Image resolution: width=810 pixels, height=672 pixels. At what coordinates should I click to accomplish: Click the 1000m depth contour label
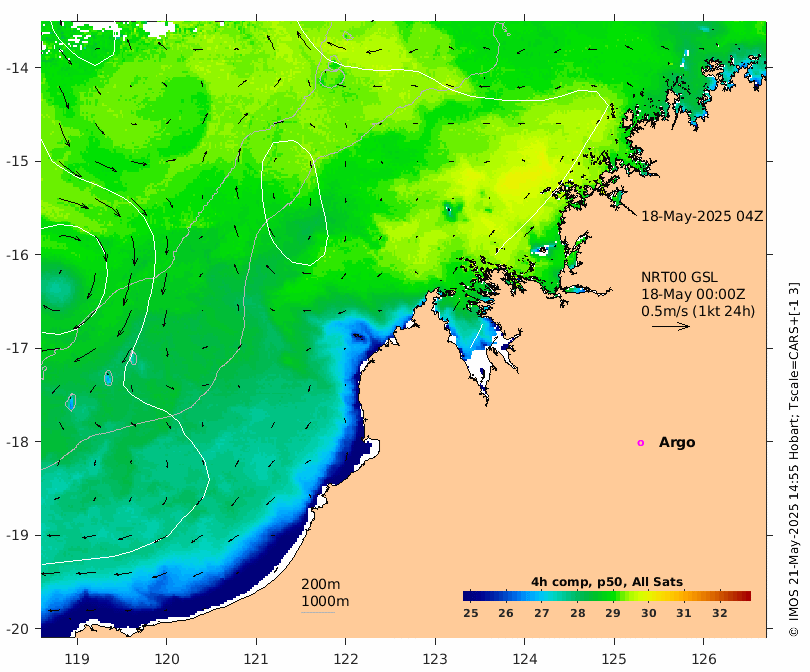(325, 601)
